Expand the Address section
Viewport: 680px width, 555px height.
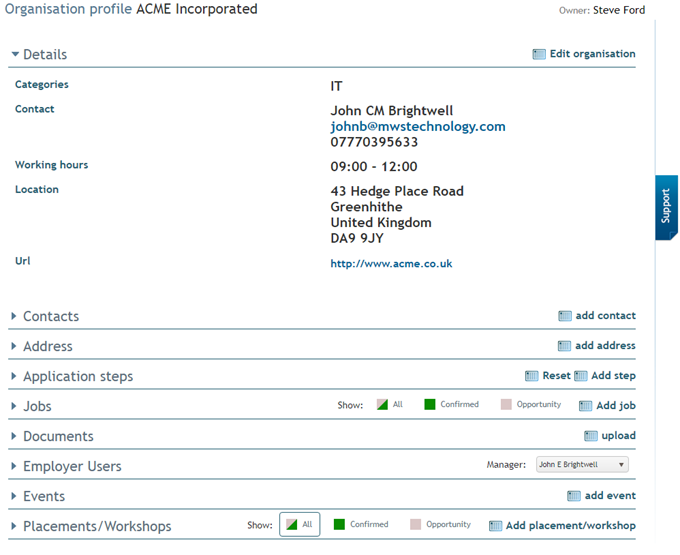[x=14, y=346]
